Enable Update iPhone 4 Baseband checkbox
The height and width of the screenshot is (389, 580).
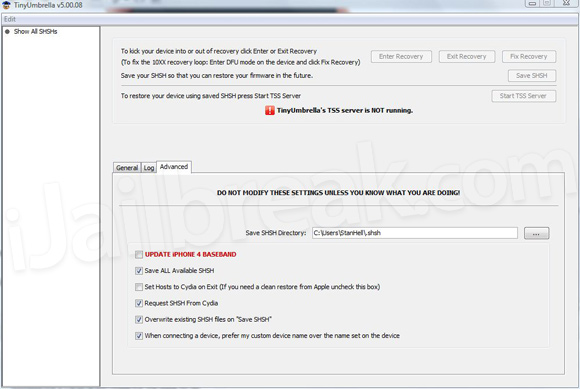[x=139, y=255]
